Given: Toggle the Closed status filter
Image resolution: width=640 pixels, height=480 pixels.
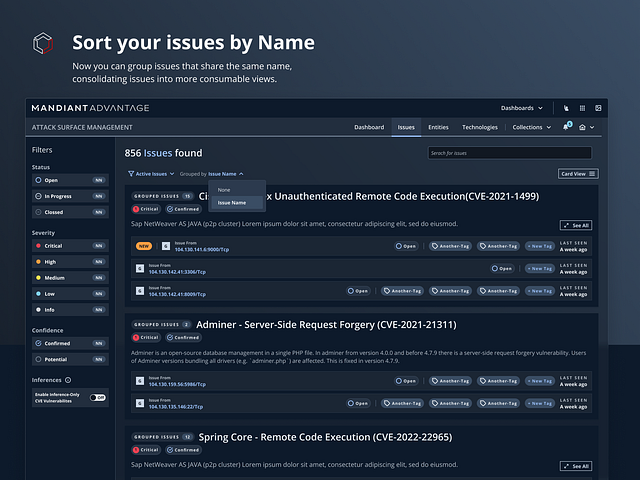Looking at the screenshot, I should point(70,212).
